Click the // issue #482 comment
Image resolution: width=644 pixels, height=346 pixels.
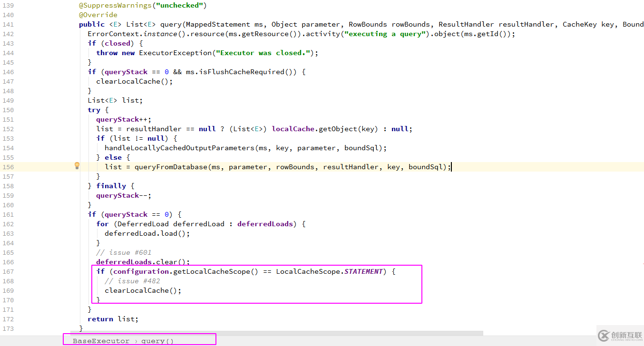(132, 281)
